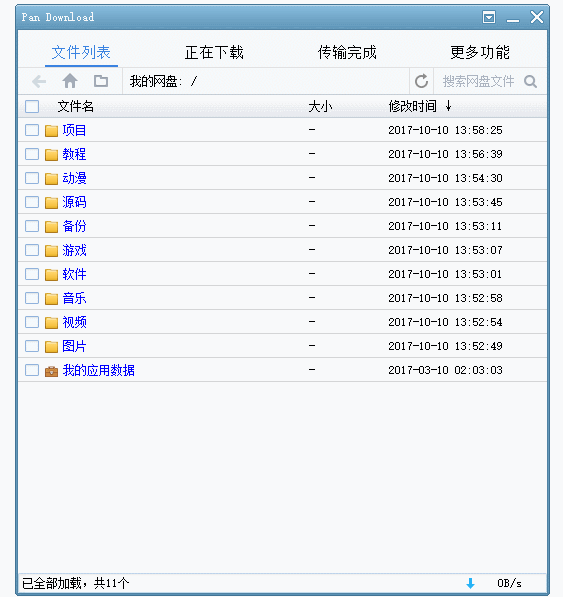Sort by the 修改时间 column header
Viewport: 563px width, 597px height.
tap(412, 107)
